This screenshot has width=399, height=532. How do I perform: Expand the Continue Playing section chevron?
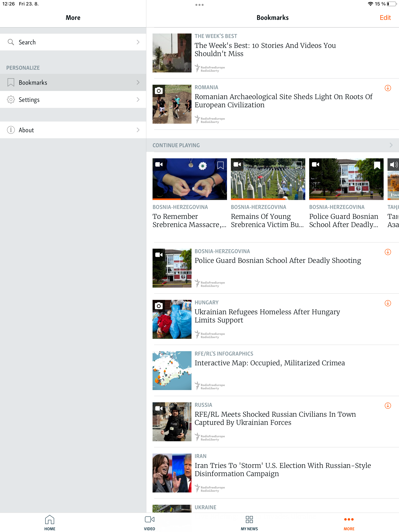tap(391, 145)
